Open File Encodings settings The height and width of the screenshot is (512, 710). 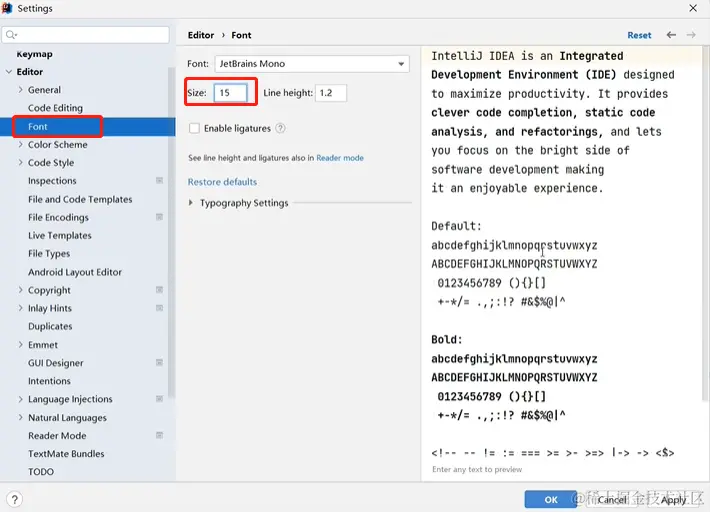[58, 217]
